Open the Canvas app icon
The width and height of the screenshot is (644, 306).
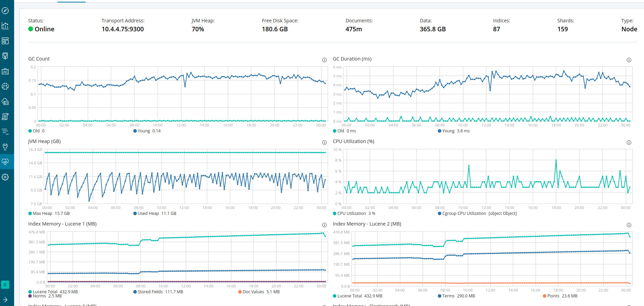(5, 56)
